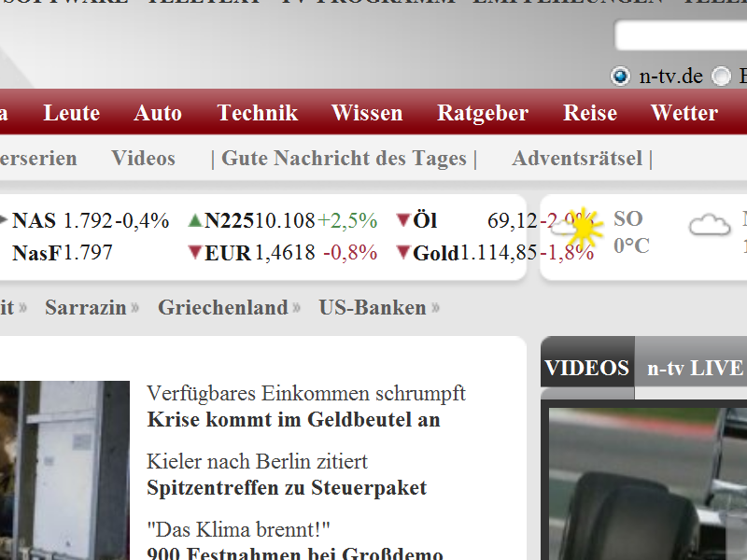
Task: Open the Wetter section
Action: click(684, 113)
